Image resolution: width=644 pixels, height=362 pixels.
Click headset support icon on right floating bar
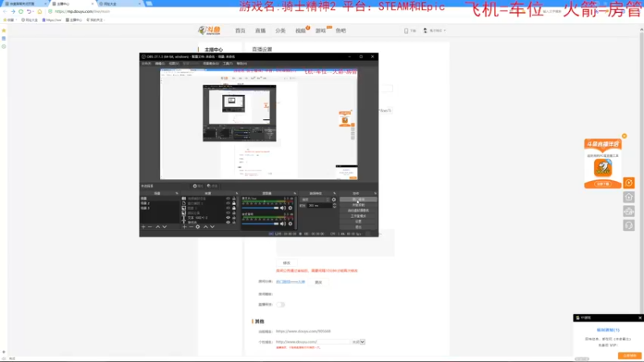(x=629, y=225)
